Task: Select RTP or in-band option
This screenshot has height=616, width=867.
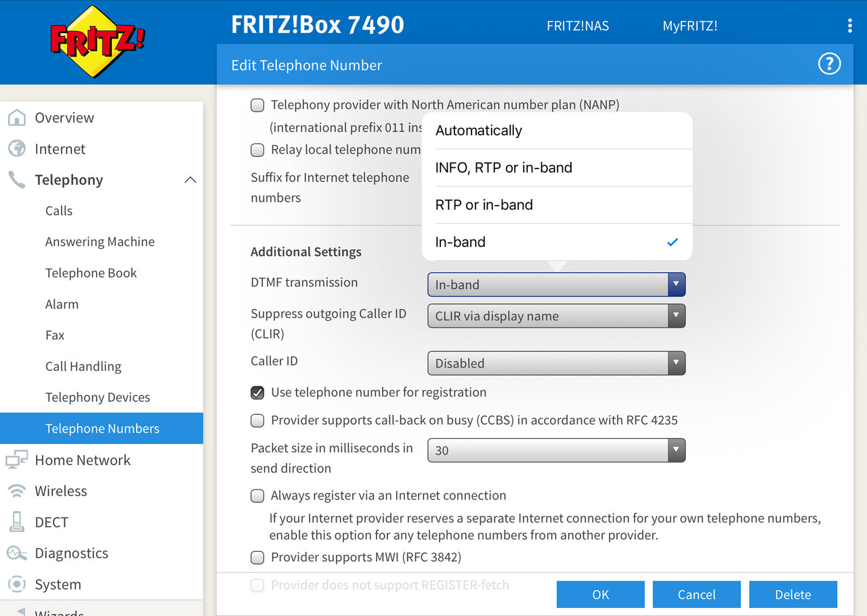Action: pos(557,205)
